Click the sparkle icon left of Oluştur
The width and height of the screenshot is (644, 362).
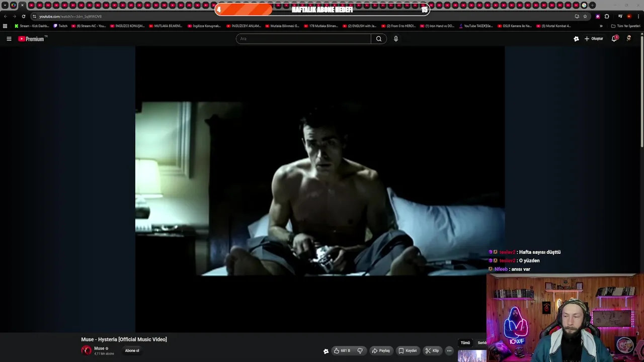[576, 39]
